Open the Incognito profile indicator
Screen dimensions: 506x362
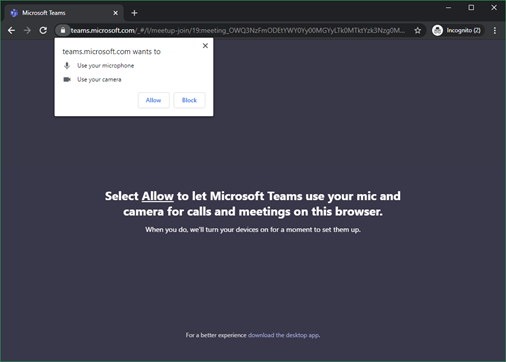(x=457, y=30)
